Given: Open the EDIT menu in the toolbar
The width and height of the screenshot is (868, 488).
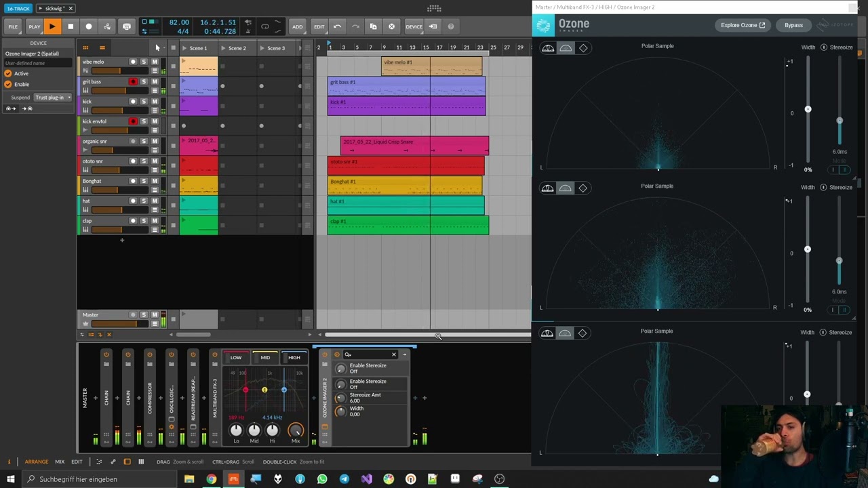Looking at the screenshot, I should pos(319,26).
